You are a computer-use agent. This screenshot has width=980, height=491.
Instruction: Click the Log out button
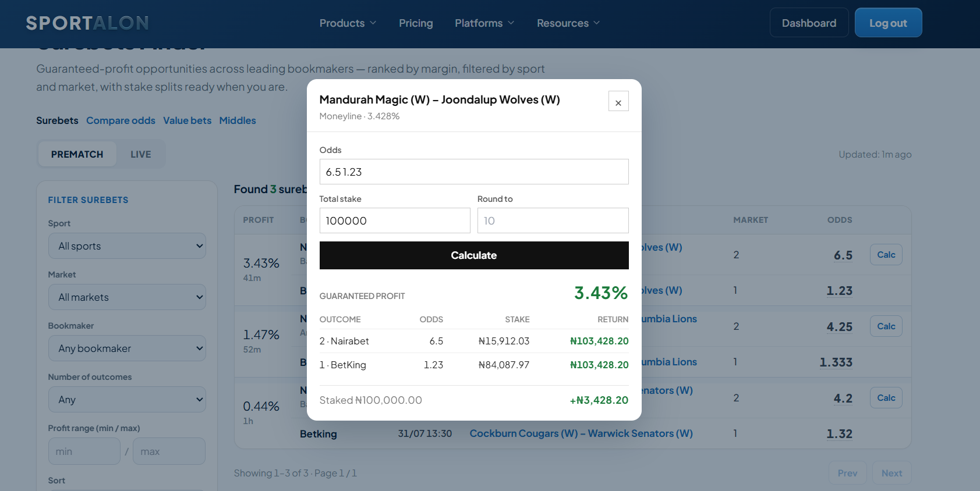tap(888, 23)
